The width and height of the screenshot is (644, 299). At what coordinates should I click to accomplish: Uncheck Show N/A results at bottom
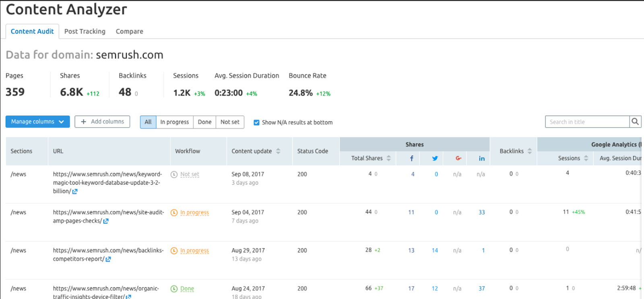tap(256, 122)
